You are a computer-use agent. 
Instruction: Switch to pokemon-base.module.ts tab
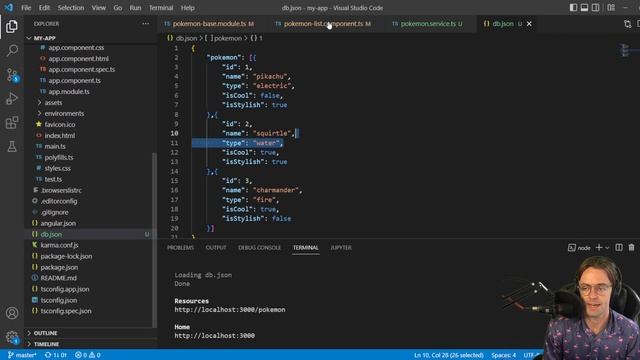[209, 24]
